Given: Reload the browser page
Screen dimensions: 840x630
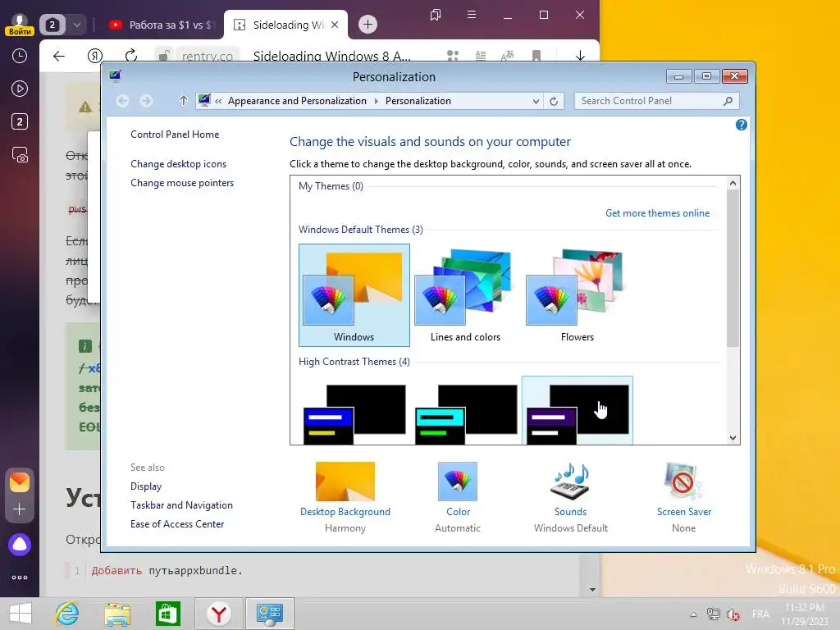Looking at the screenshot, I should click(130, 56).
